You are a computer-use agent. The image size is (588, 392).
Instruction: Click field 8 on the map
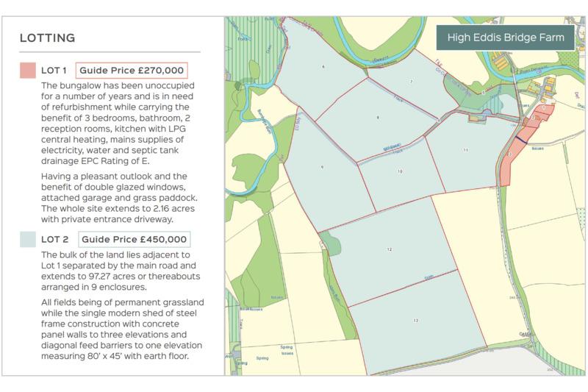coord(378,118)
